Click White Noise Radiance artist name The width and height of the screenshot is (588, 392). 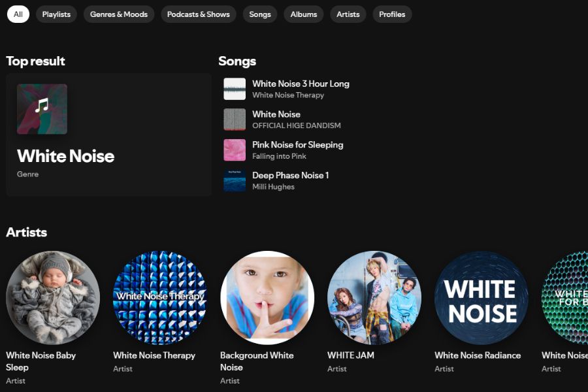click(x=478, y=355)
